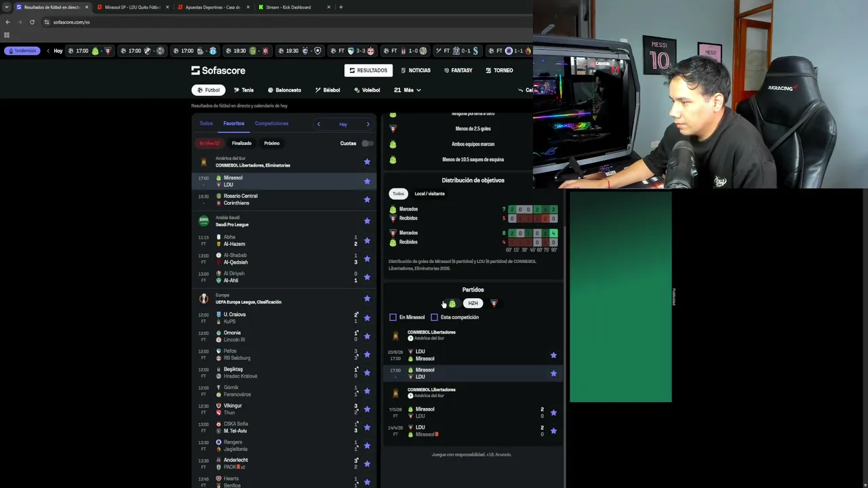Screen dimensions: 868x488
Task: Toggle favorite star for Rosario Central vs Corinthians
Action: pos(367,199)
